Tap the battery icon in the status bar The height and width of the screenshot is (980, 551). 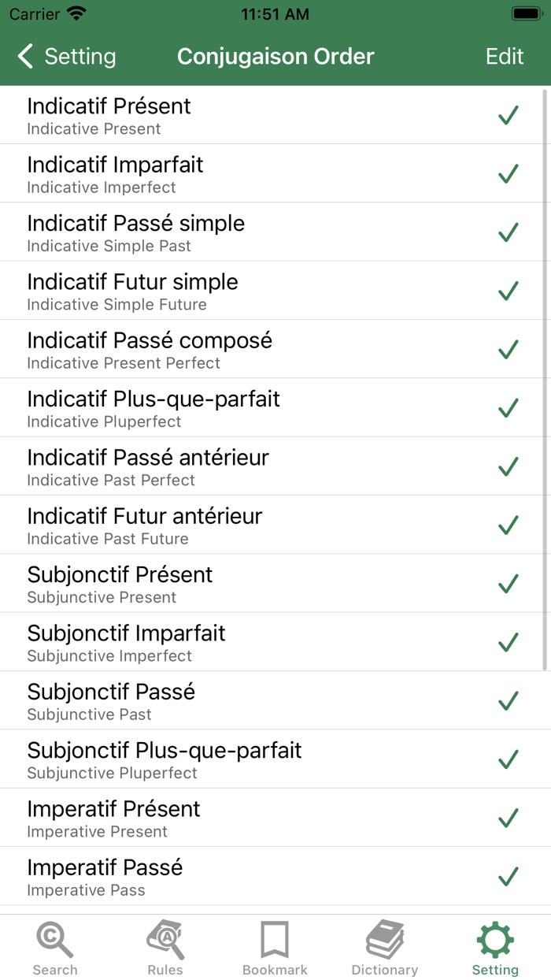coord(523,13)
